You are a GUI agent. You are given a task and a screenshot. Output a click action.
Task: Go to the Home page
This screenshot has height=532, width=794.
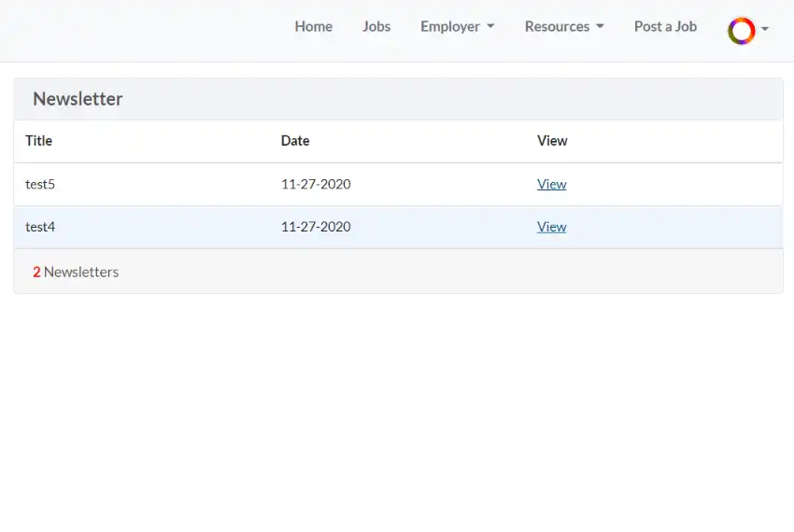(314, 26)
